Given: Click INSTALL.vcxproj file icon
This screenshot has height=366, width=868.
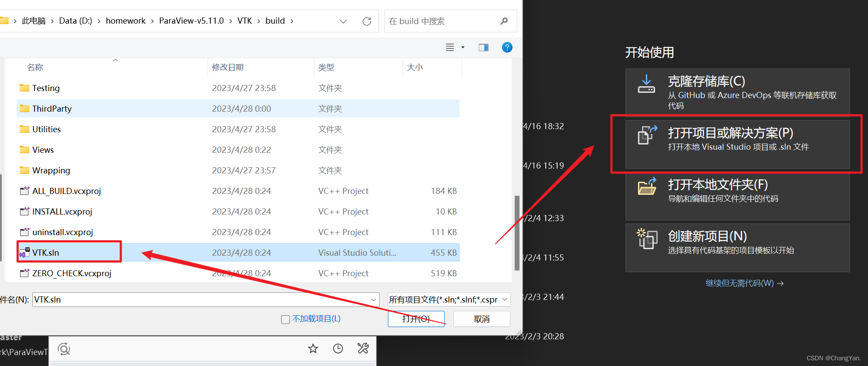Looking at the screenshot, I should [x=24, y=211].
